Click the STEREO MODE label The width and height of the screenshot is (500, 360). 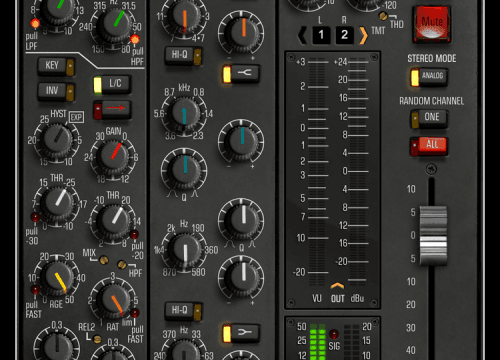pyautogui.click(x=431, y=59)
